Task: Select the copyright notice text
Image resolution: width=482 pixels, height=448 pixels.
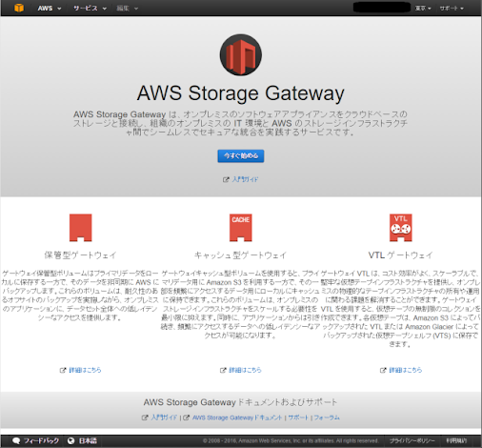Action: [291, 440]
